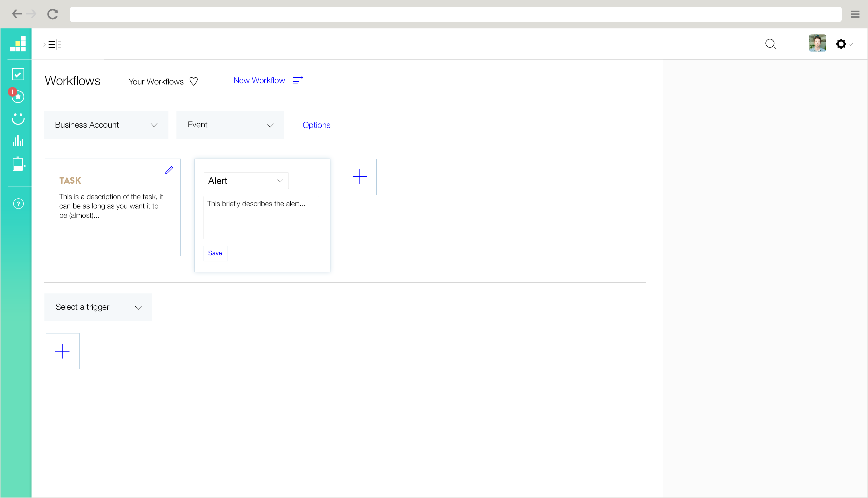
Task: Click the New Workflow list-arrow icon
Action: 298,80
